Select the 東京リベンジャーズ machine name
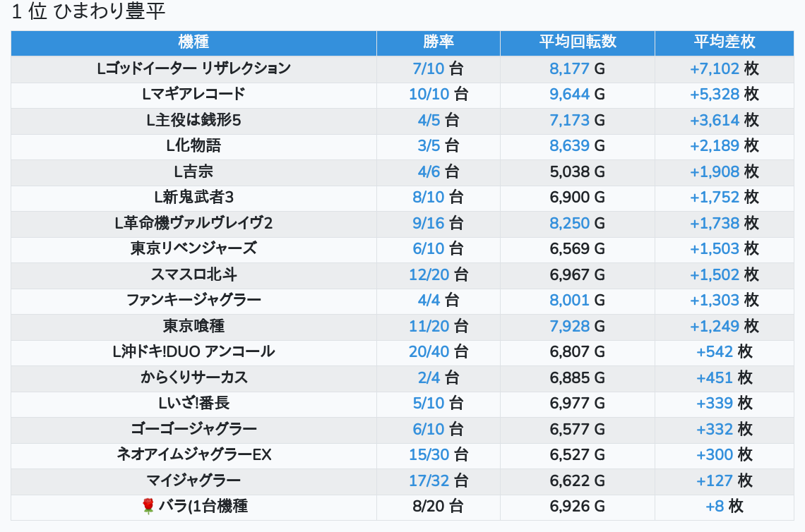Image resolution: width=805 pixels, height=532 pixels. pyautogui.click(x=193, y=248)
